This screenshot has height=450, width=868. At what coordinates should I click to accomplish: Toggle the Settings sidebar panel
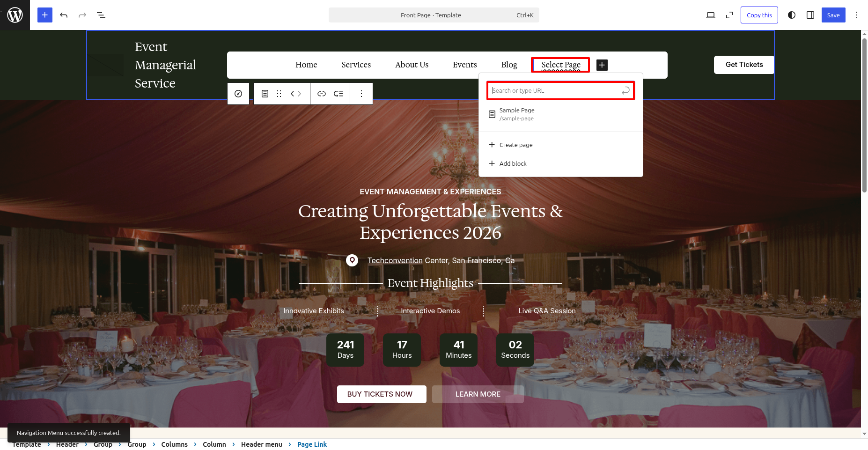[x=810, y=15]
